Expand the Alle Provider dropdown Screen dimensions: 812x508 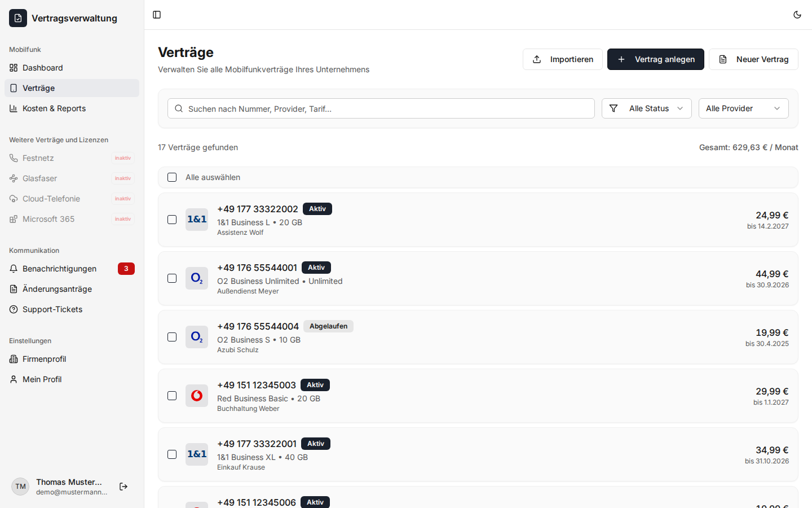click(744, 108)
